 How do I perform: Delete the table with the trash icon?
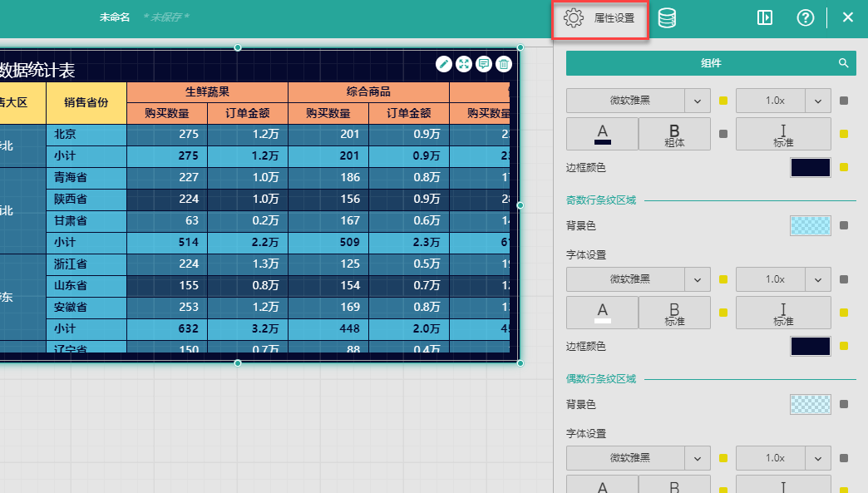(x=504, y=64)
